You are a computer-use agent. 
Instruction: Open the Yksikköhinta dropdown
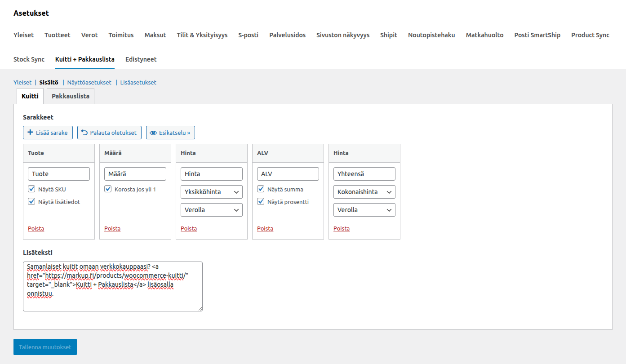pos(211,192)
